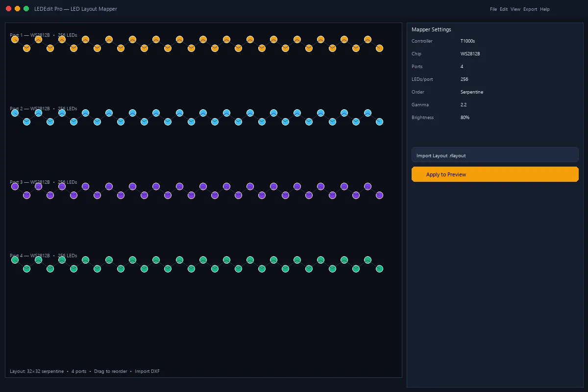Image resolution: width=588 pixels, height=392 pixels.
Task: Click the Gamma setting label
Action: 420,105
